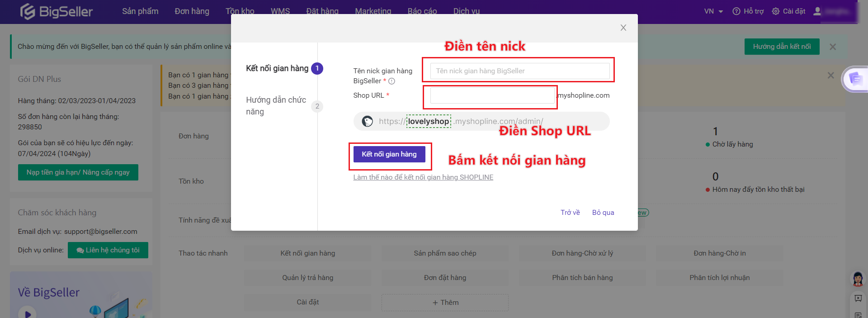Click Trở về in dialog
The height and width of the screenshot is (318, 868).
(x=570, y=213)
